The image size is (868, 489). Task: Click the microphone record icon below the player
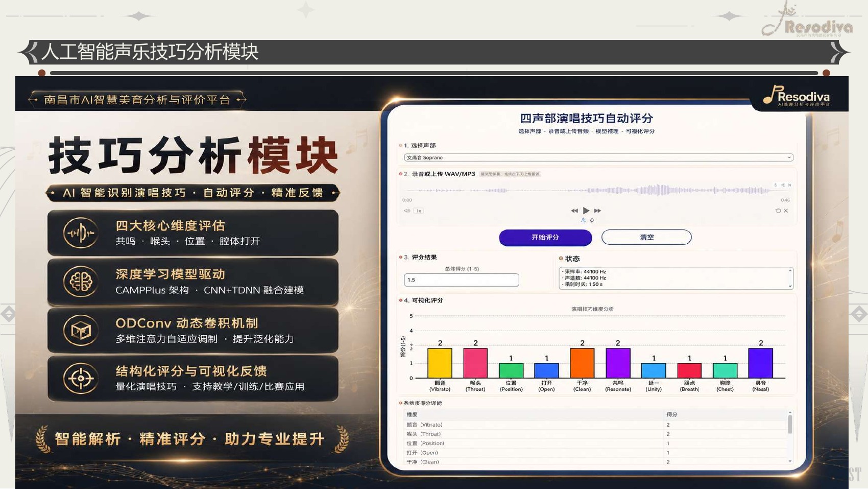tap(592, 220)
